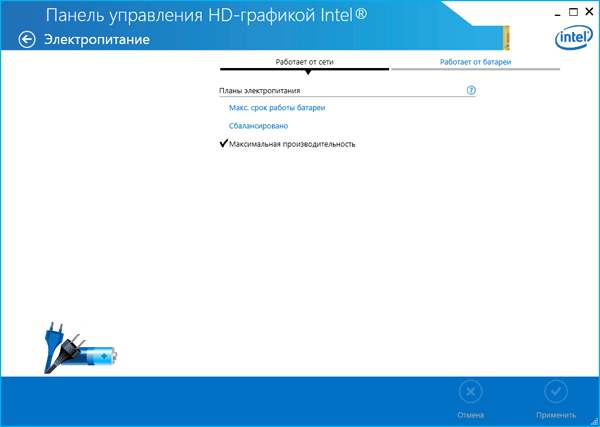Select the Макс. срок работы батареи plan
The image size is (600, 427).
[x=278, y=108]
